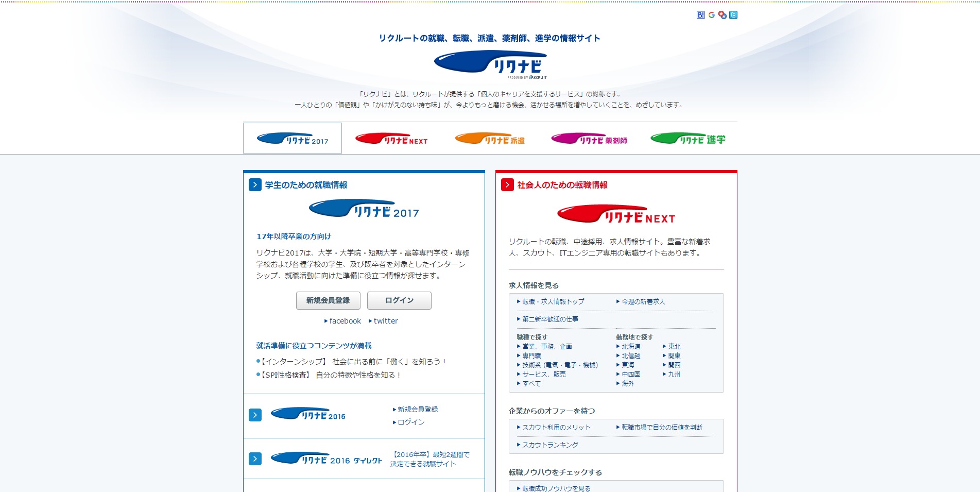Screen dimensions: 980x492
Task: Click the blue arrow icon beside 学生のための就職情報
Action: click(255, 185)
